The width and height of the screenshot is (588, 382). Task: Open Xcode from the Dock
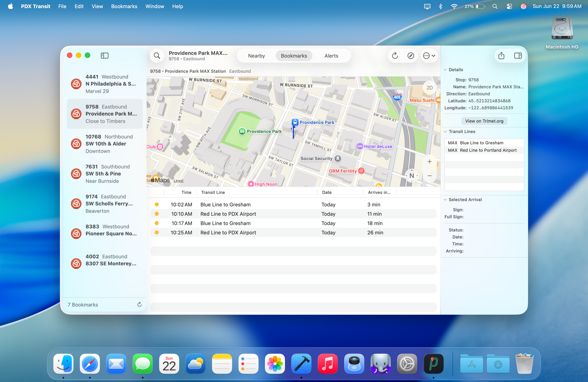(301, 364)
